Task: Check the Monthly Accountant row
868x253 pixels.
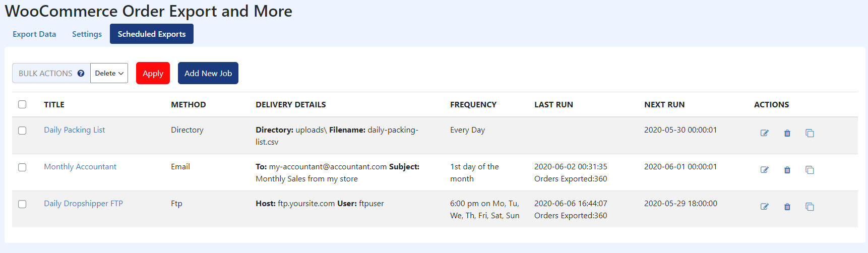Action: [22, 167]
